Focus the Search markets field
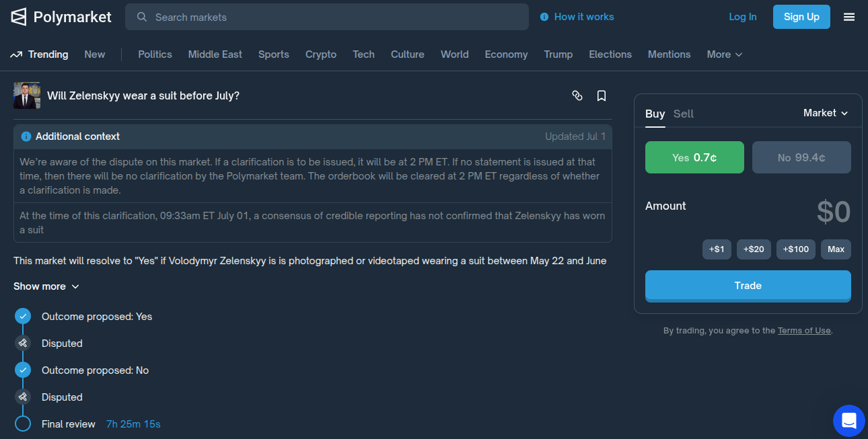 [327, 17]
